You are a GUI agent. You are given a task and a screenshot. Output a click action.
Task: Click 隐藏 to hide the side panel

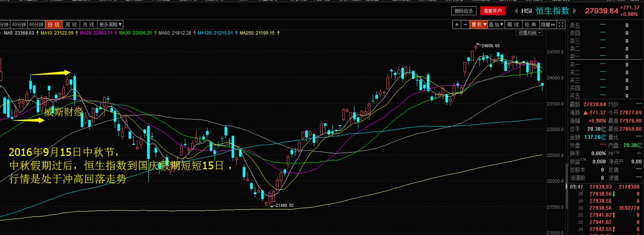click(547, 24)
